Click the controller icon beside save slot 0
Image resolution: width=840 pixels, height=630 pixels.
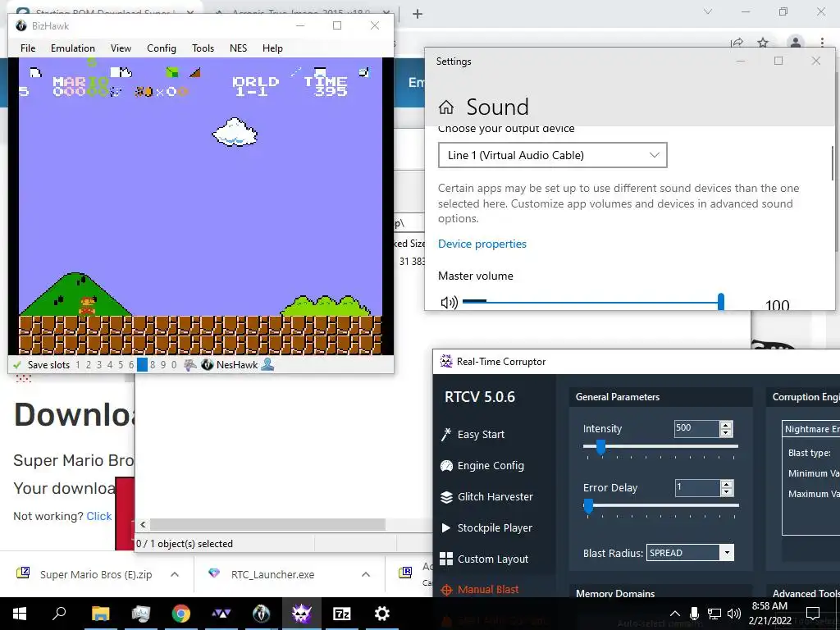tap(189, 365)
